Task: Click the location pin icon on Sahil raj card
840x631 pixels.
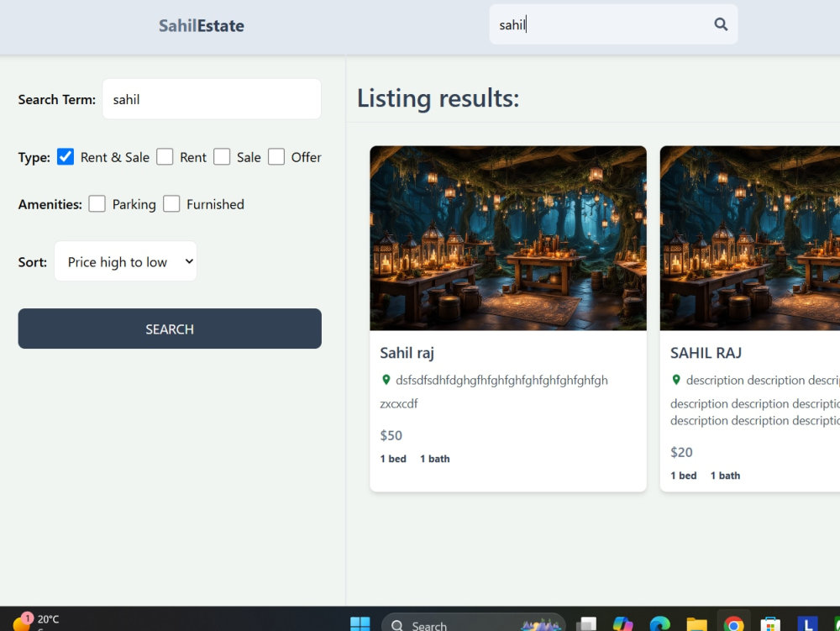Action: click(x=386, y=380)
